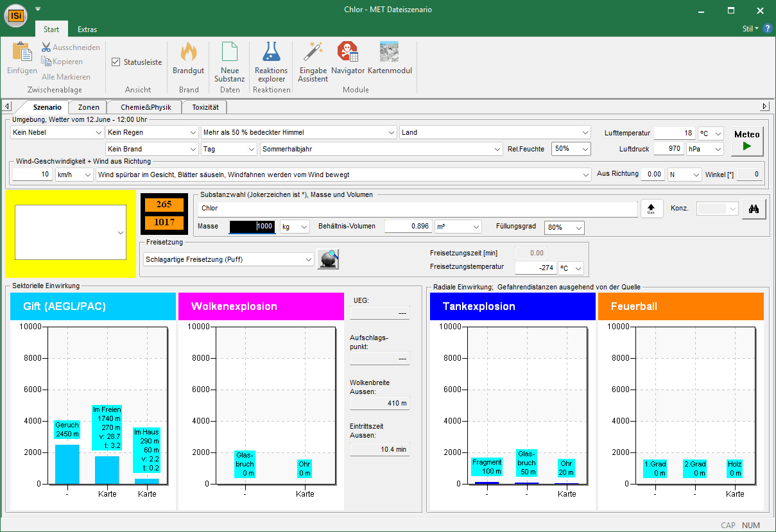
Task: Open the Chemie&Physik tab
Action: [x=146, y=107]
